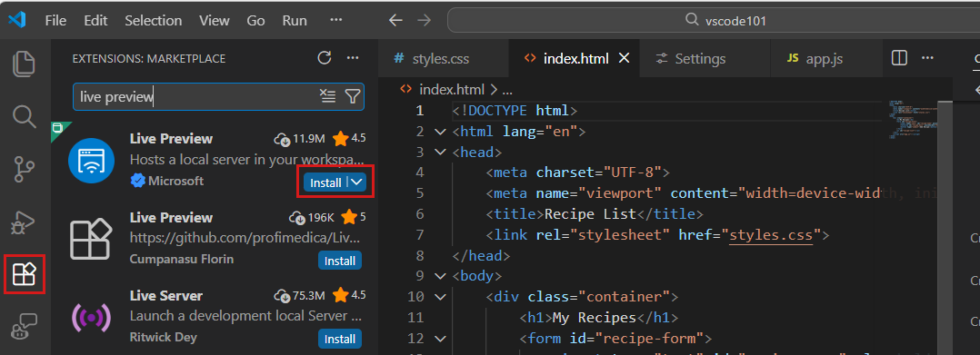Collapse the html element on line 2

(440, 132)
